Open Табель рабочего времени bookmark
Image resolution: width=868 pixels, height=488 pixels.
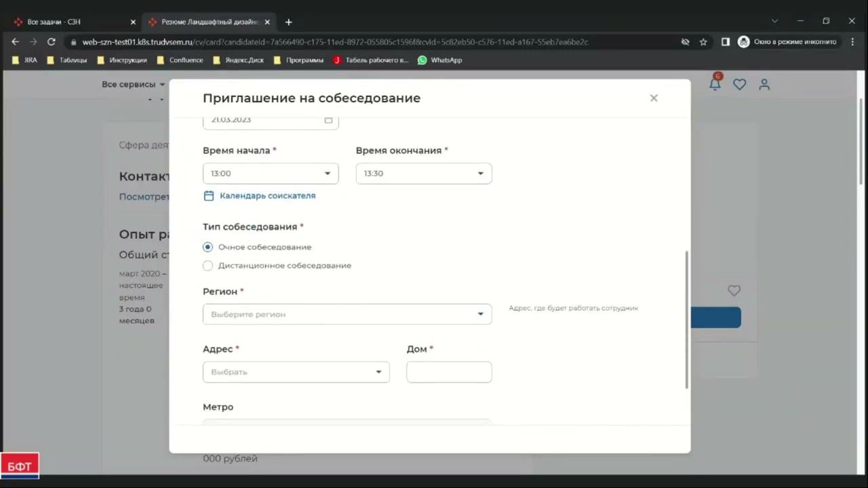(371, 60)
